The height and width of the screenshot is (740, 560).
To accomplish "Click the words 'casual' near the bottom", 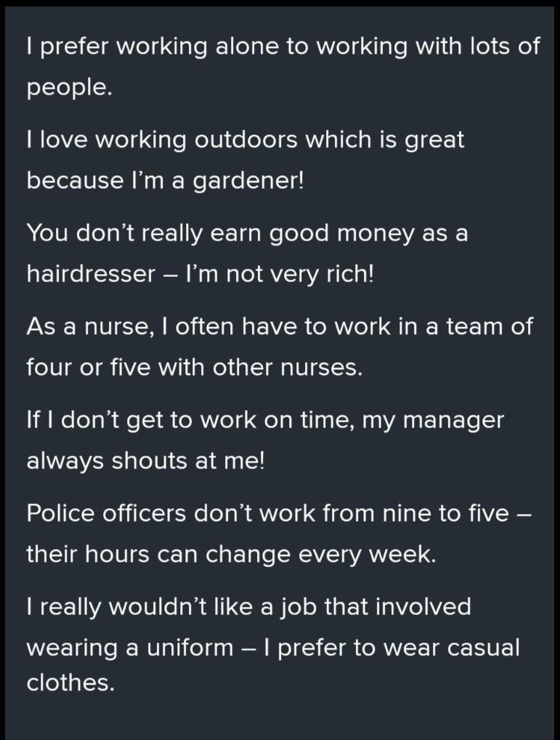I will coord(483,648).
